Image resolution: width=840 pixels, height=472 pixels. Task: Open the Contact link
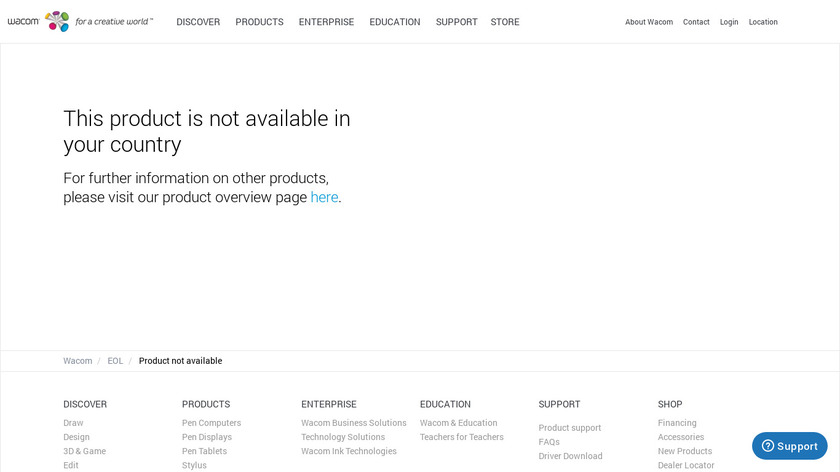[x=696, y=22]
